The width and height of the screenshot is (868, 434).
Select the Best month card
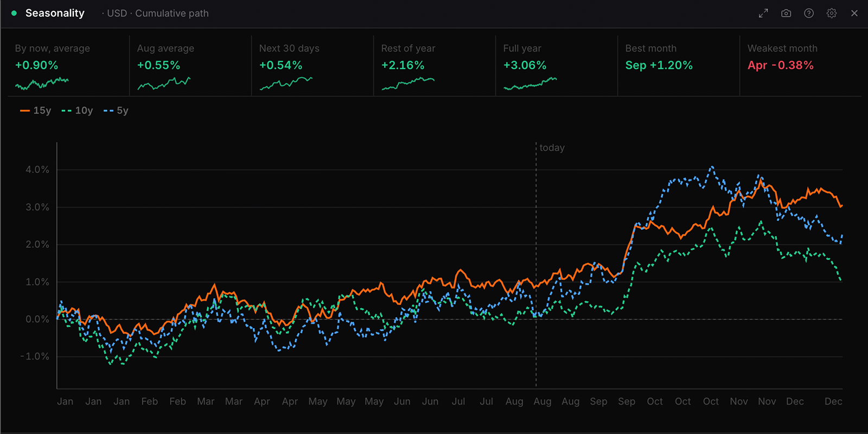click(x=679, y=66)
